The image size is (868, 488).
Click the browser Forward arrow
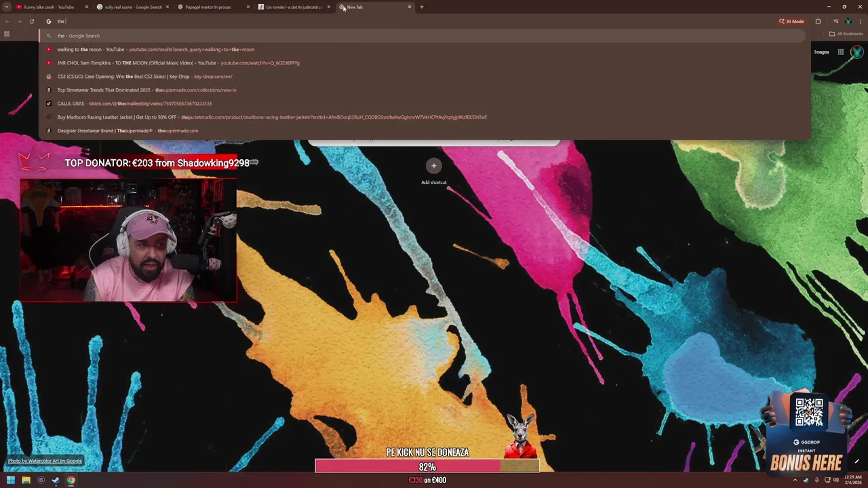[19, 21]
